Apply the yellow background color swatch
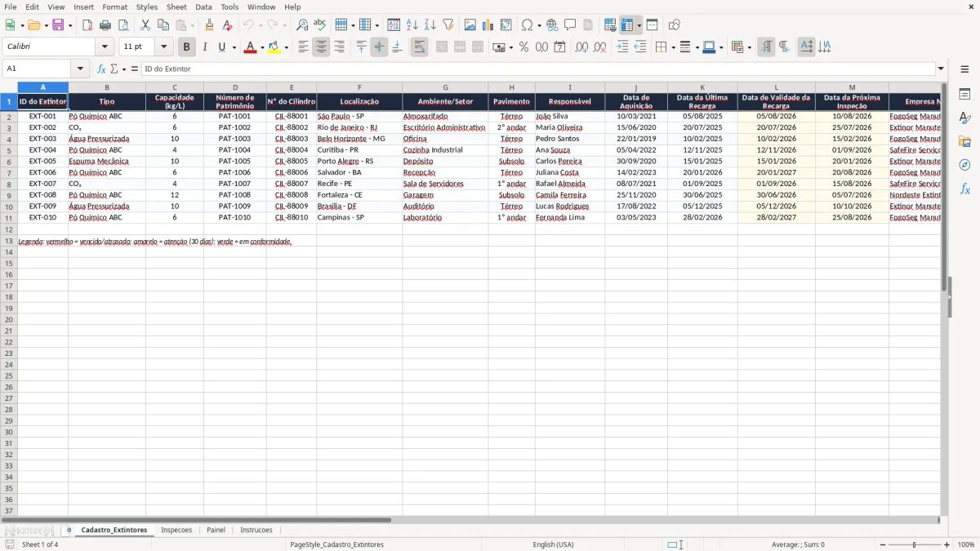The width and height of the screenshot is (980, 551). pos(274,47)
